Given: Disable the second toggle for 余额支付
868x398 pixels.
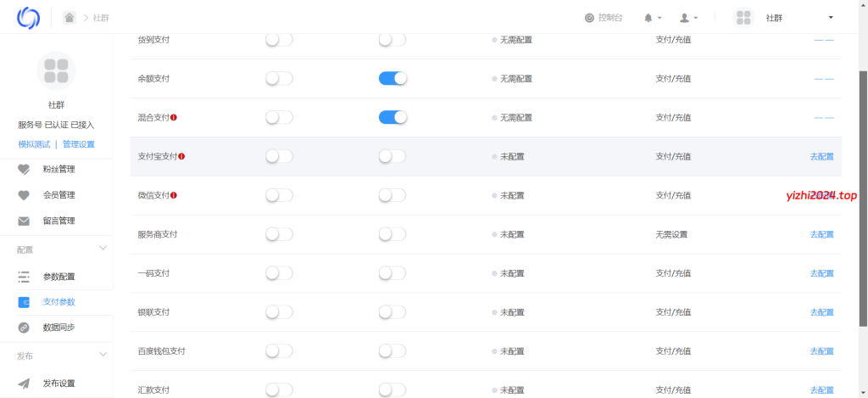Looking at the screenshot, I should pyautogui.click(x=392, y=78).
